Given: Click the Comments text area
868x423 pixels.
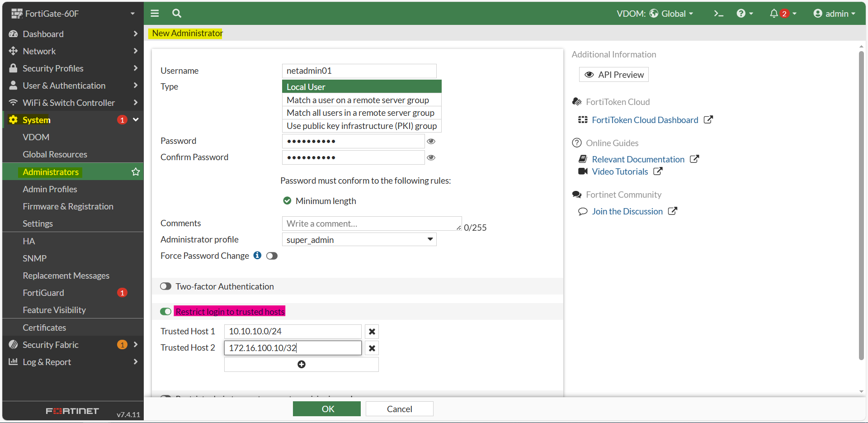Looking at the screenshot, I should point(372,223).
